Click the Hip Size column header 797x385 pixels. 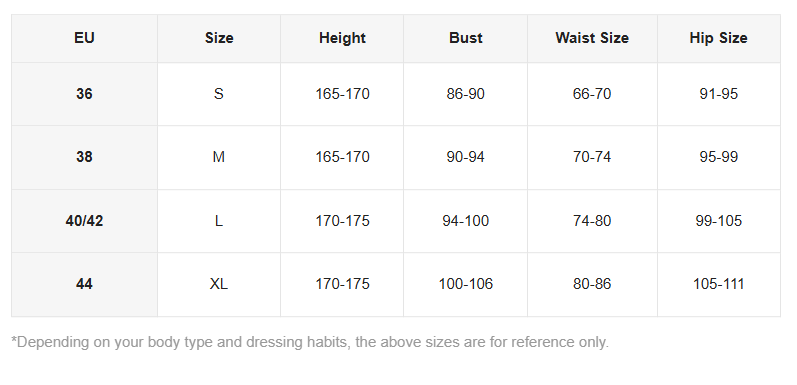719,38
